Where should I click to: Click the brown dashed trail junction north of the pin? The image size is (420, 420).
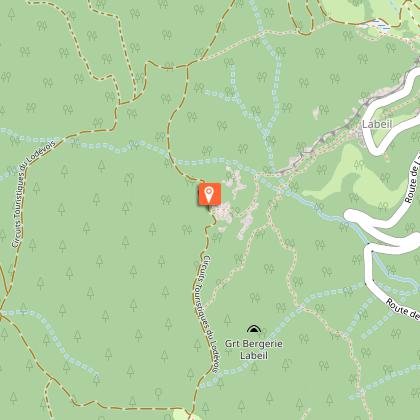click(187, 66)
